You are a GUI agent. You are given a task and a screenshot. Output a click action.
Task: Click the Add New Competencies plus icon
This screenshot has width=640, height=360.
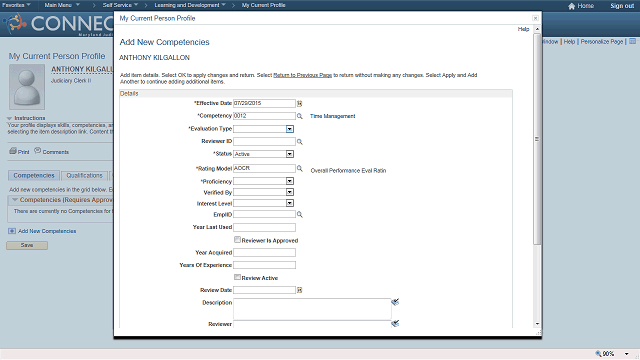point(12,231)
